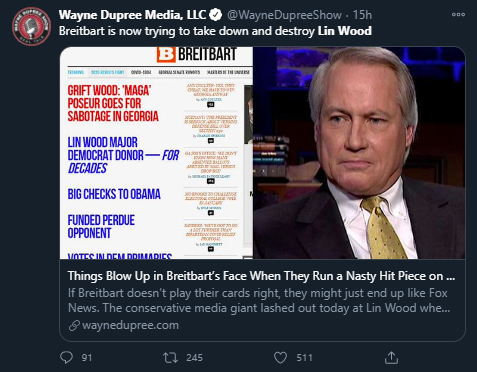Click waynedupree.com domain link
The image size is (477, 372).
(130, 325)
